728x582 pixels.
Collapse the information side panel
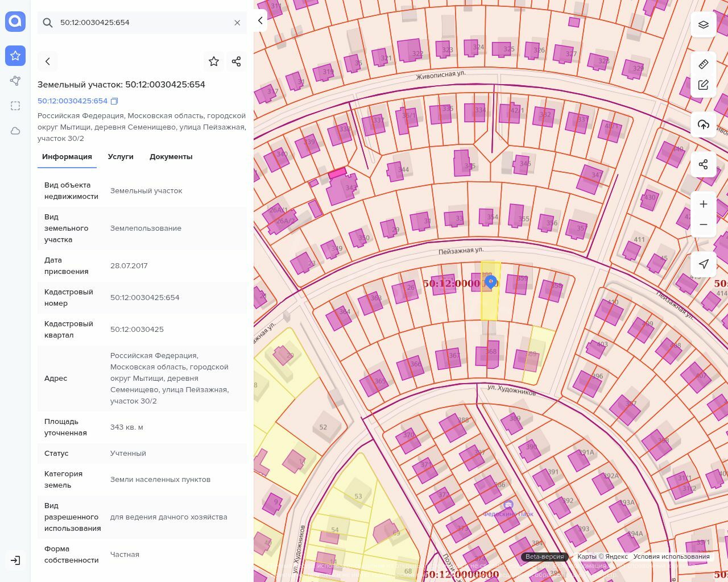pyautogui.click(x=260, y=20)
